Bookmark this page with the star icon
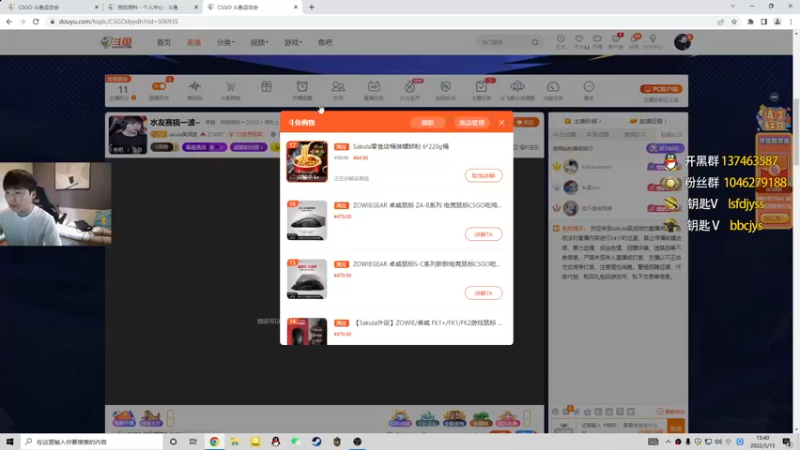This screenshot has height=450, width=800. [x=734, y=21]
